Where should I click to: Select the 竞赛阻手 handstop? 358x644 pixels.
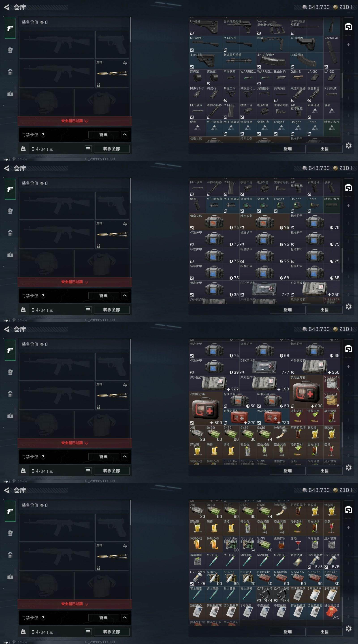[265, 94]
